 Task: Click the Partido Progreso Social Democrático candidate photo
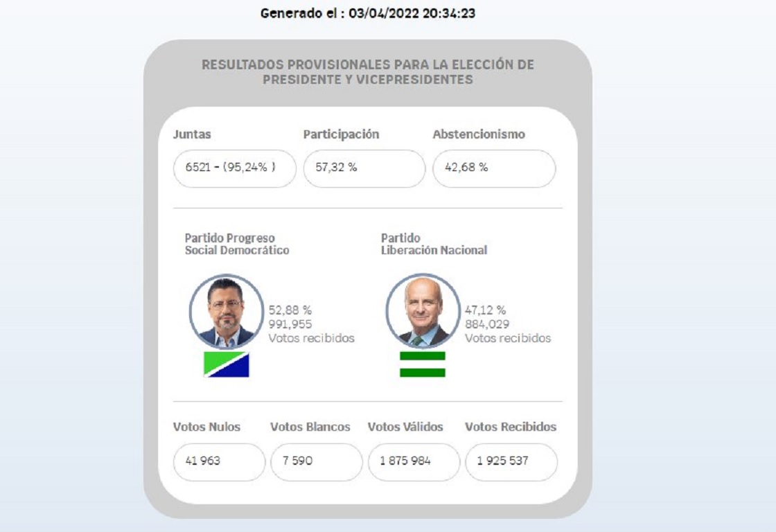coord(226,312)
